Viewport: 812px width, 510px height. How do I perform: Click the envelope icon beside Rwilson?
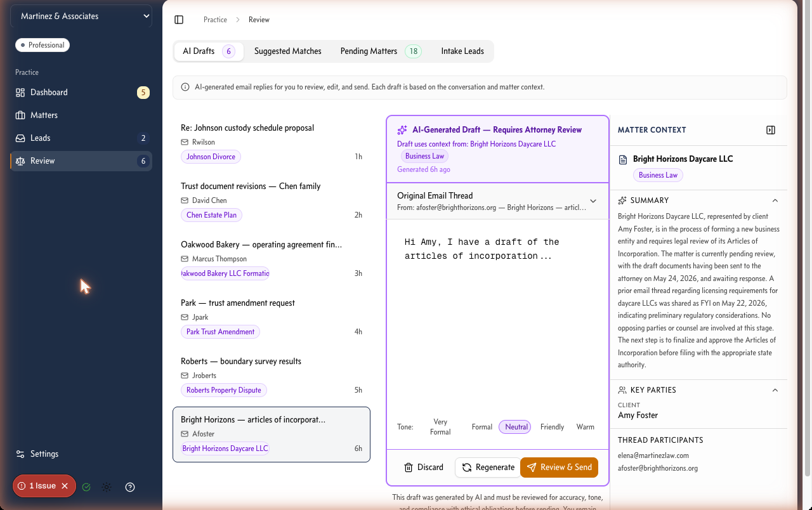tap(185, 142)
